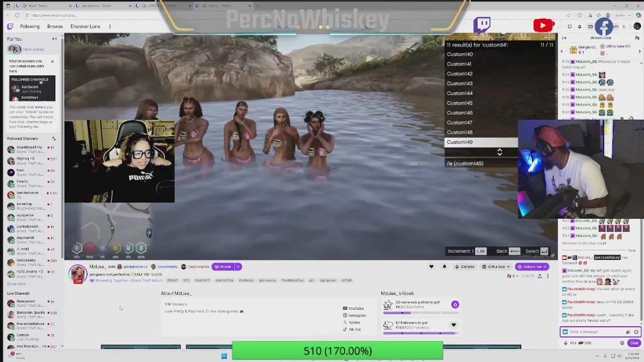
Task: Open the Windows Start button
Action: (224, 356)
